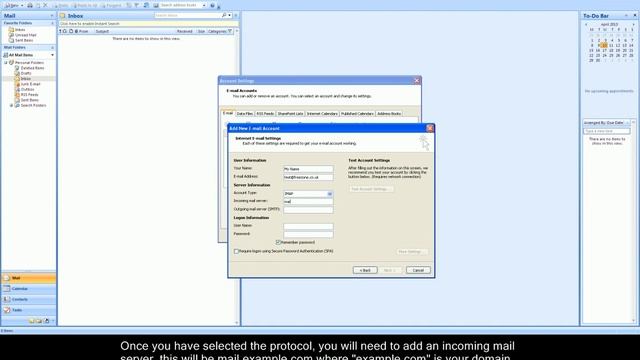Sort messages by the Received column

coord(184,31)
